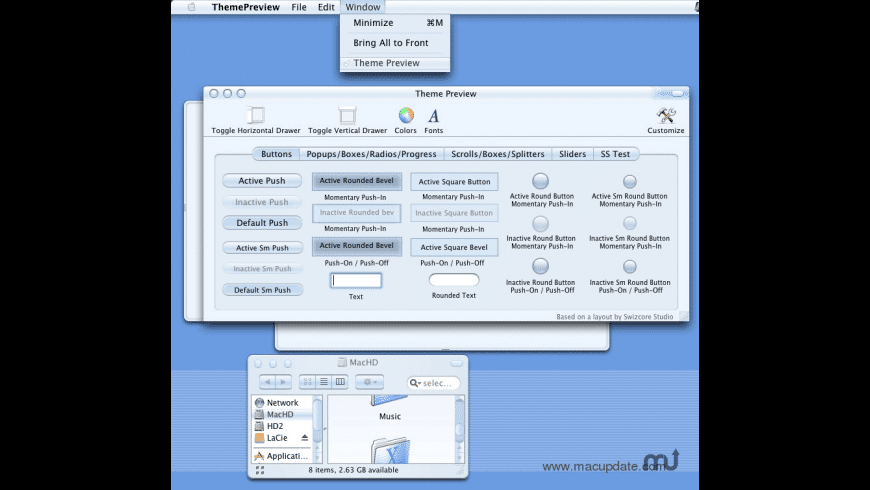Click the Default Sm Push button
Screen dimensions: 870x490
click(262, 290)
